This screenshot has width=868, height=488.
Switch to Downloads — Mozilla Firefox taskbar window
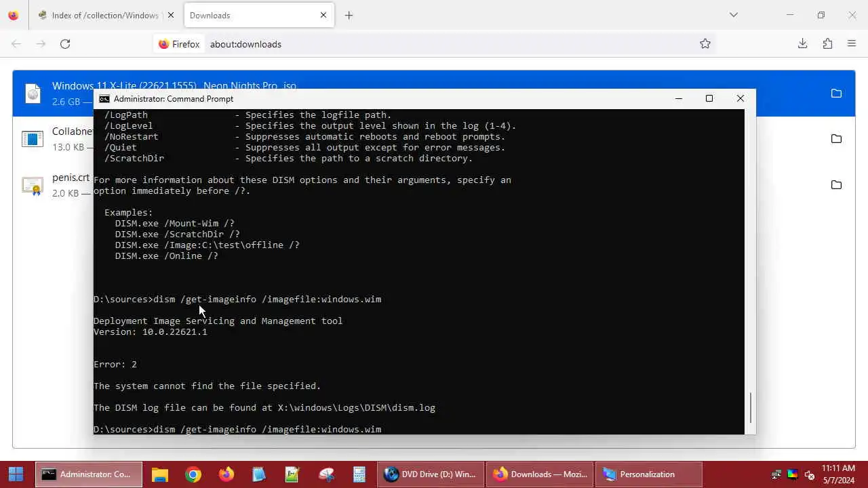(x=540, y=474)
